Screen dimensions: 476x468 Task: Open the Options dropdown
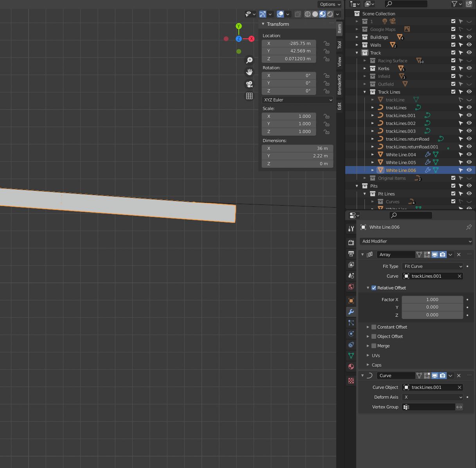330,4
